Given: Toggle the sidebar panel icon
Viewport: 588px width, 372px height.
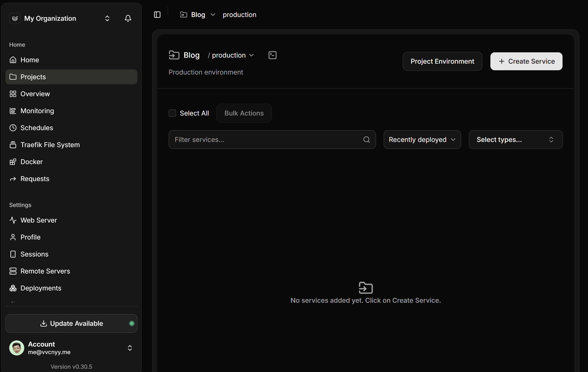Looking at the screenshot, I should point(157,15).
